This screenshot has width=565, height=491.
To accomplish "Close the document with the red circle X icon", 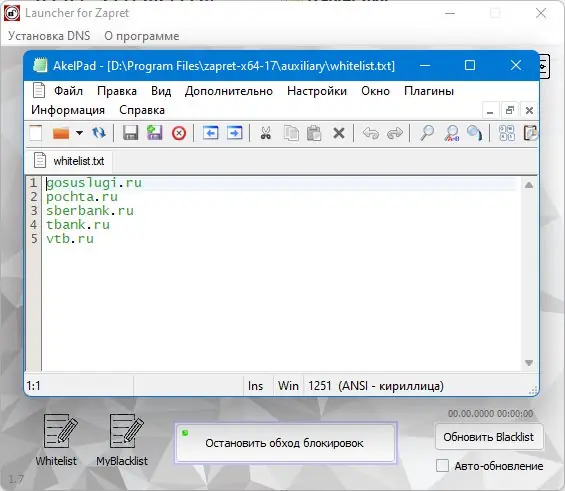I will pos(179,133).
